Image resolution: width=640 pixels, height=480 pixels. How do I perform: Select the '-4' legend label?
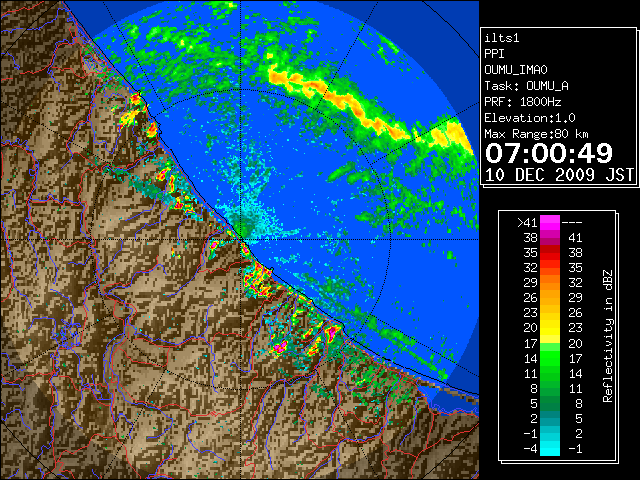tap(530, 449)
